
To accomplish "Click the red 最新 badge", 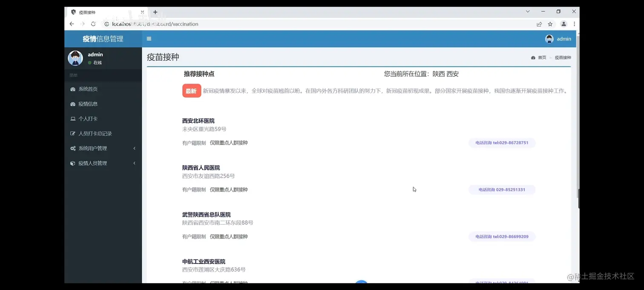I will [x=192, y=91].
